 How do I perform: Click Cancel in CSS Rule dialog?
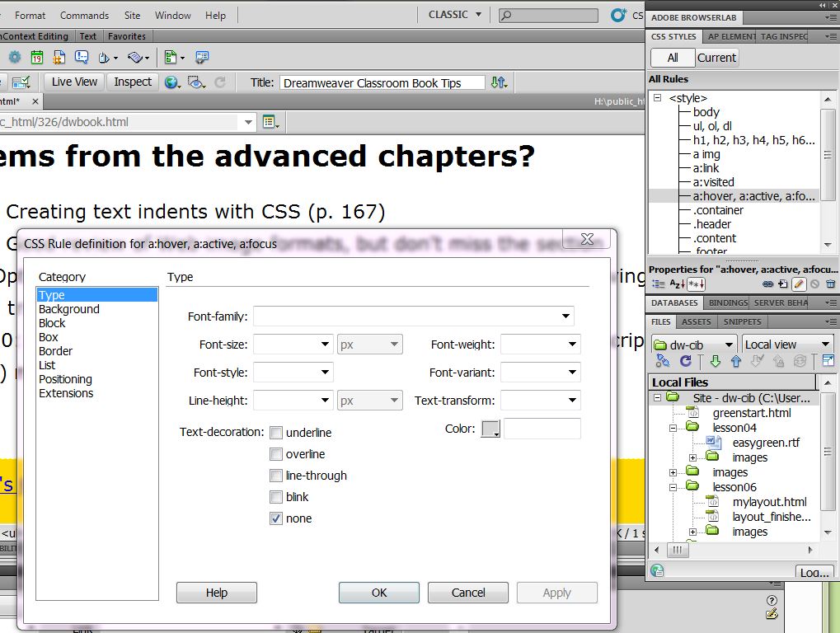[x=467, y=593]
